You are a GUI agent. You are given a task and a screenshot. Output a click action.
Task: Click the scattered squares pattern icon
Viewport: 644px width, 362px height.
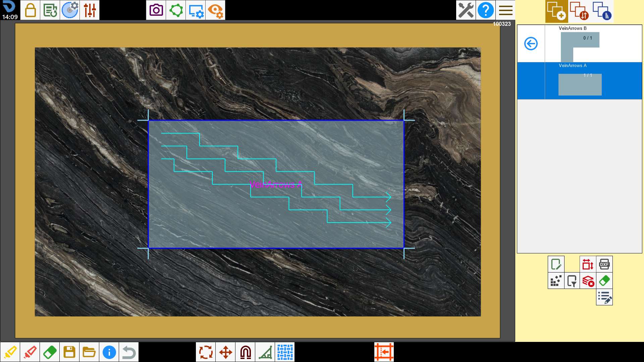(556, 281)
